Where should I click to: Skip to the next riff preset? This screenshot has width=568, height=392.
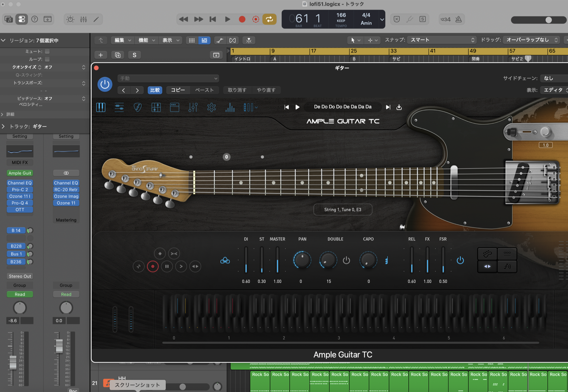pos(388,107)
